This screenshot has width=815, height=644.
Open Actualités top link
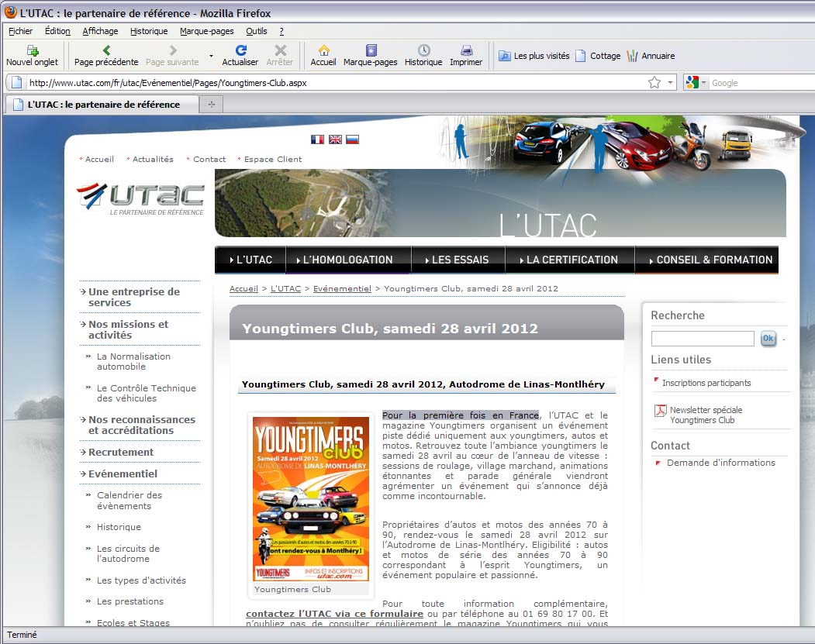153,159
